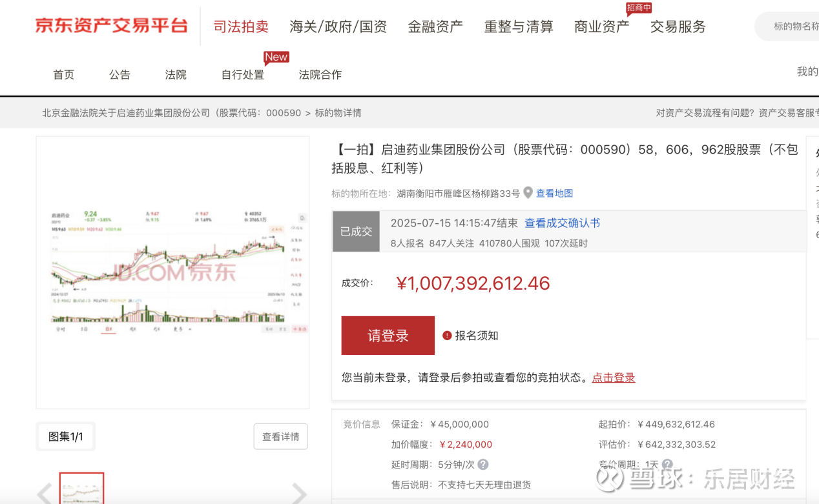819x504 pixels.
Task: Click the 成交价 ¥1,007,392,612.46 amount
Action: [473, 283]
